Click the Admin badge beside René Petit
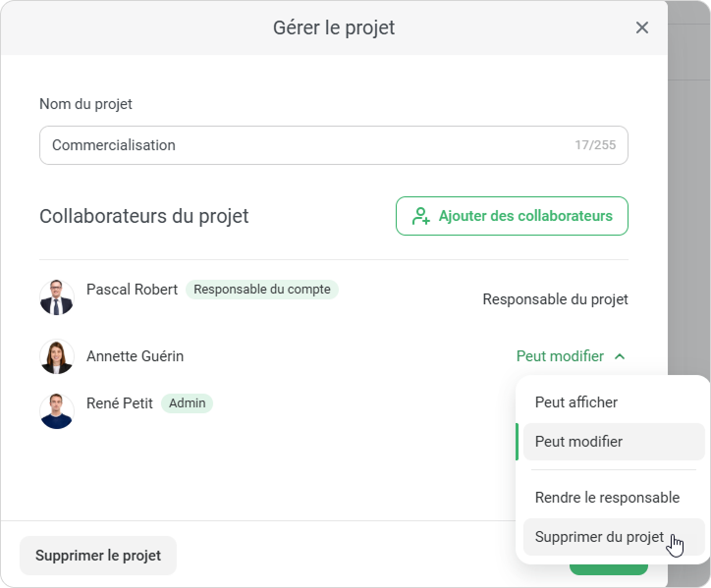Screen dimensions: 711x588 pyautogui.click(x=187, y=402)
